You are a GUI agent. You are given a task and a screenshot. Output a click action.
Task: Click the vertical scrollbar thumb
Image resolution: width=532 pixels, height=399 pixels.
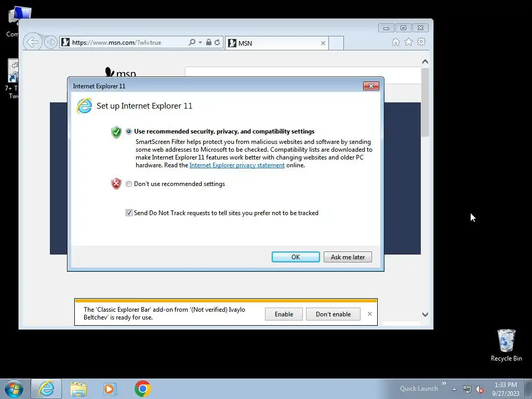click(425, 102)
